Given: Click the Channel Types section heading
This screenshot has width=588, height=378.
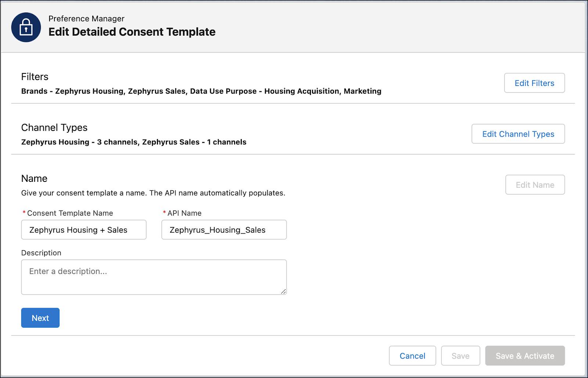Looking at the screenshot, I should pyautogui.click(x=54, y=128).
